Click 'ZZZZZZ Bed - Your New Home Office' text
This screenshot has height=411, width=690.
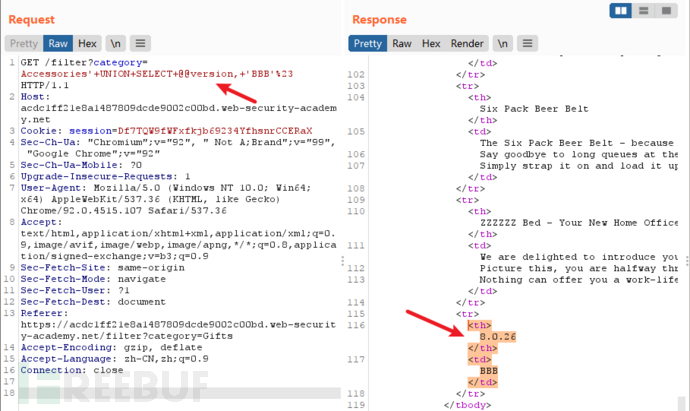pos(579,223)
